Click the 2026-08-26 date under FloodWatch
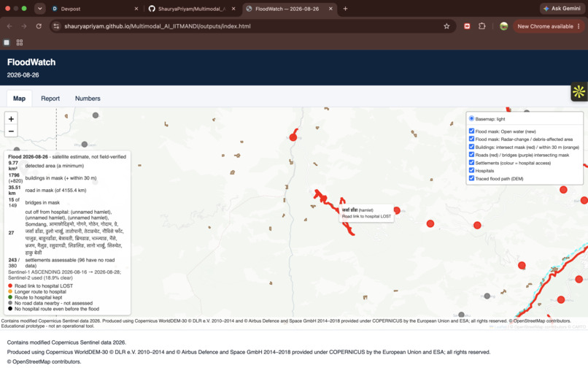588x368 pixels. pos(23,75)
